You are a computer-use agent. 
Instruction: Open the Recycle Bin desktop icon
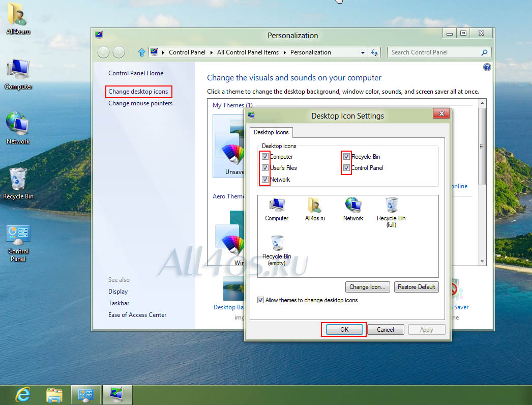[18, 183]
